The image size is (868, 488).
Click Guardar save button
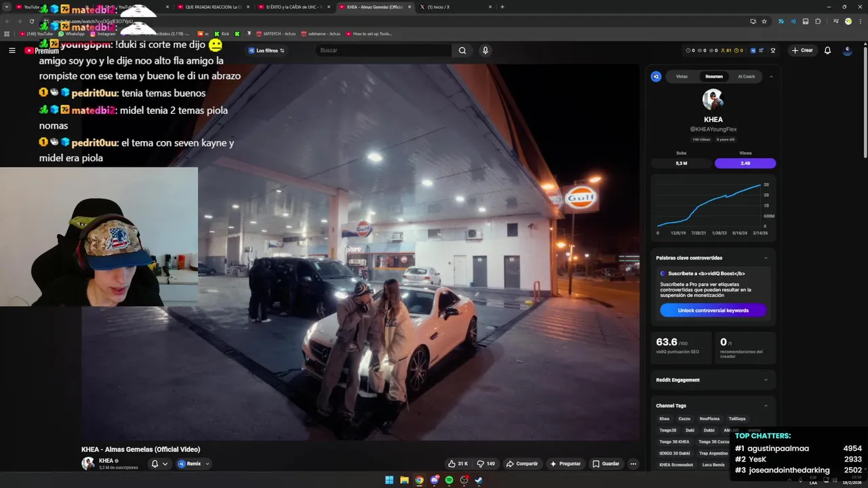(606, 464)
